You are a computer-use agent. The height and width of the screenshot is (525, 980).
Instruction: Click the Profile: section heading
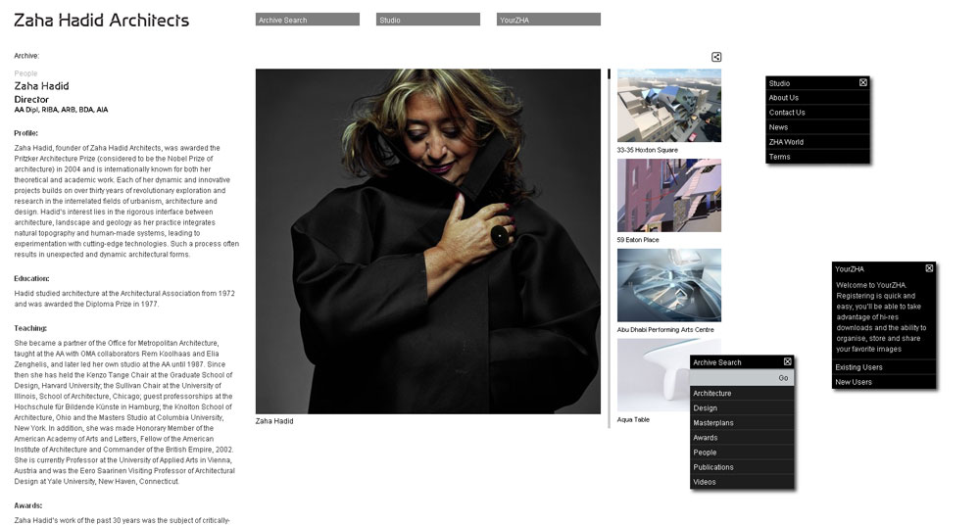pyautogui.click(x=25, y=133)
